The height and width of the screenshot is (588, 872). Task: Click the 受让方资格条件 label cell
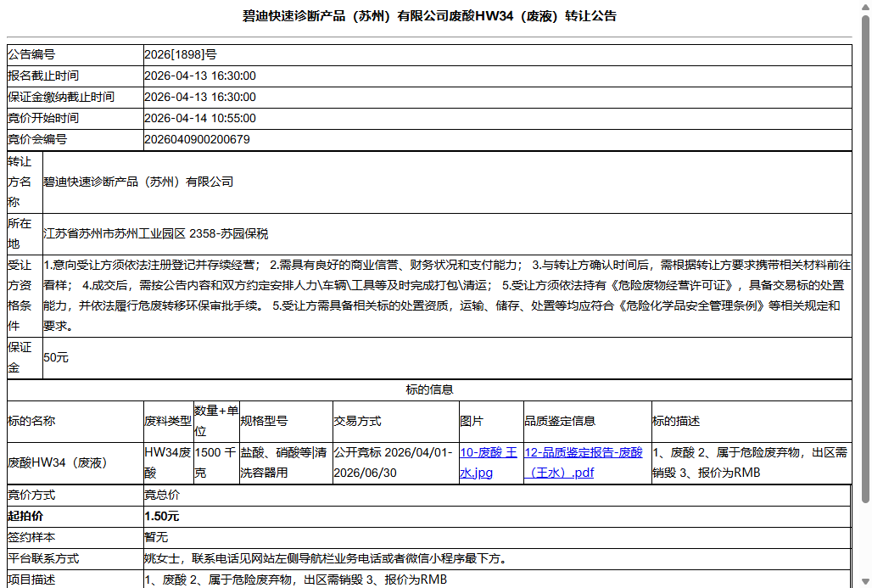tap(25, 295)
